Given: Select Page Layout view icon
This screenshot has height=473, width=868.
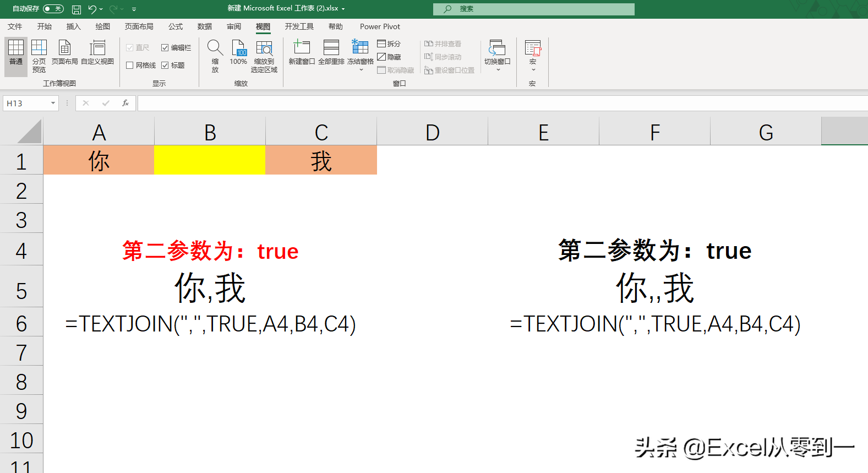Looking at the screenshot, I should (65, 48).
